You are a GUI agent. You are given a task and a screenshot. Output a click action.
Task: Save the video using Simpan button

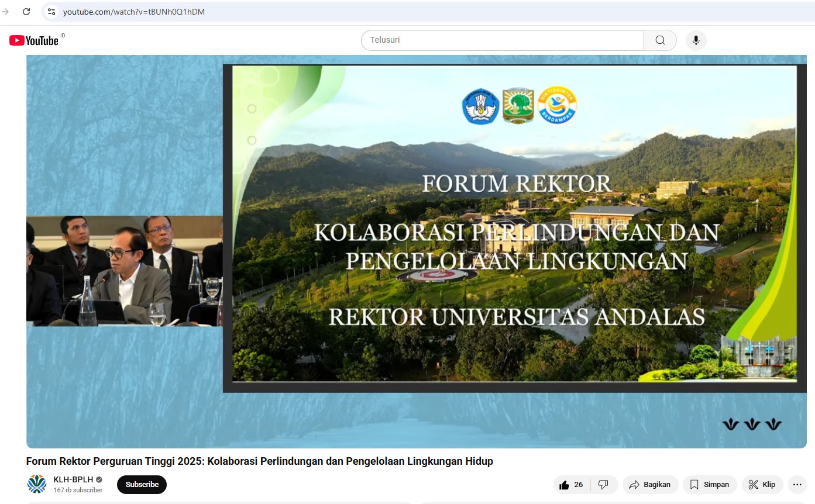pos(710,485)
